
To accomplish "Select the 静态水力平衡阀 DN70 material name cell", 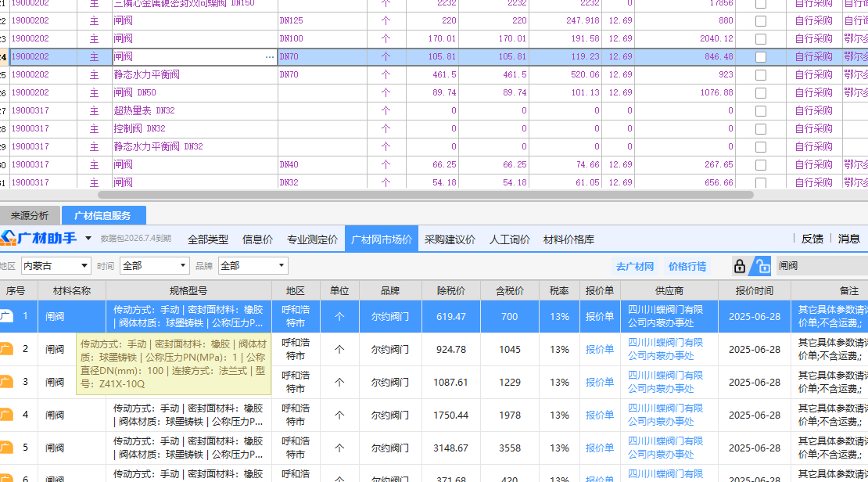I will [x=194, y=75].
